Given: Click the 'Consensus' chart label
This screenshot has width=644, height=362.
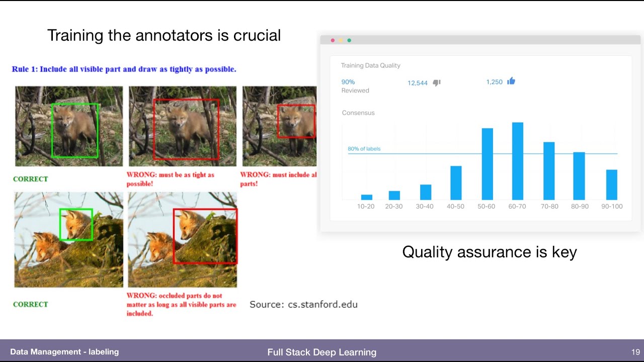Looking at the screenshot, I should pos(358,113).
